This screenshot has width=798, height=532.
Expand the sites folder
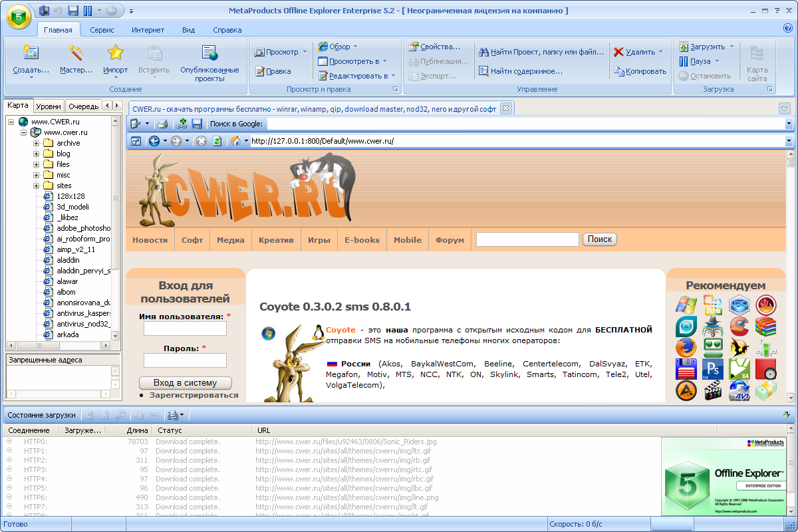click(36, 186)
